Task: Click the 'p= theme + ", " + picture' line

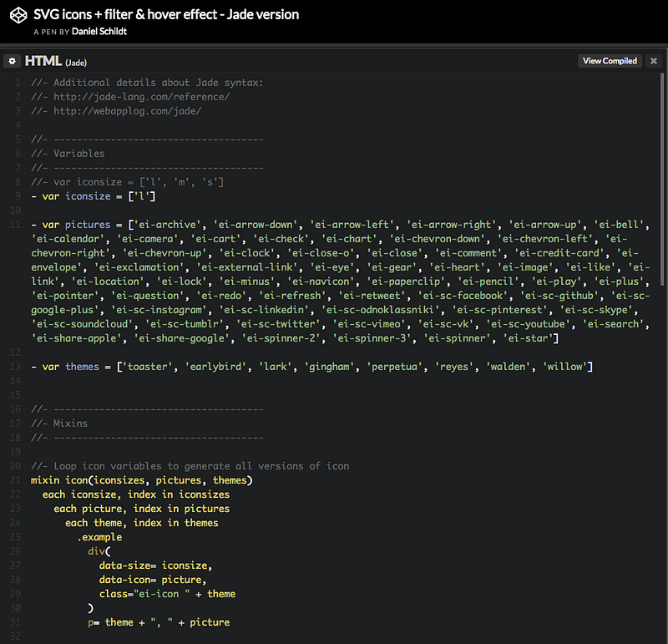Action: [x=159, y=622]
